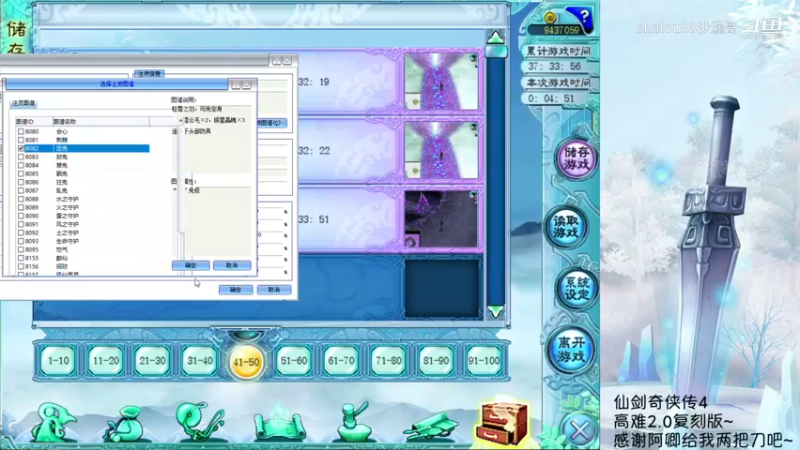Screen dimensions: 800x450
Task: Click the 系统设定 system settings button
Action: click(x=577, y=289)
